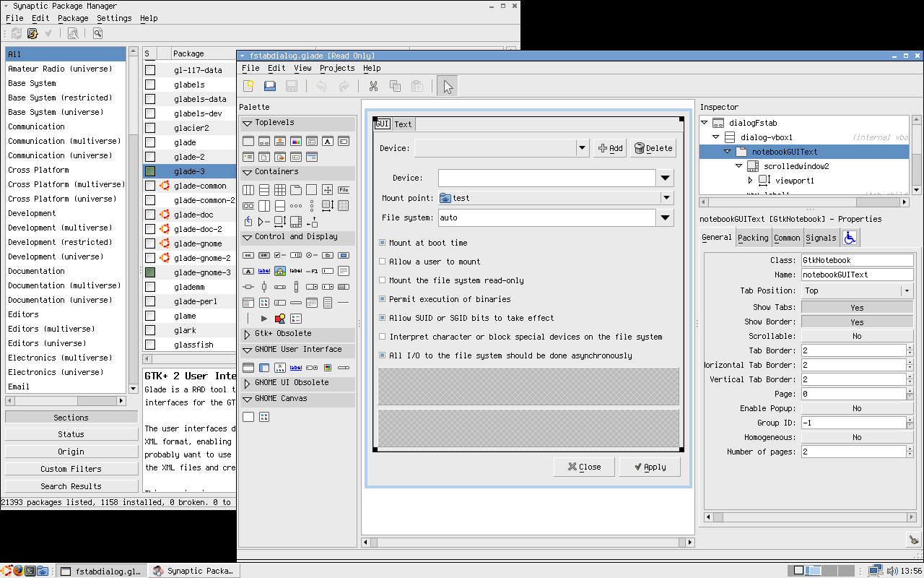924x578 pixels.
Task: Click the Reload icon in Synaptic toolbar
Action: [16, 33]
